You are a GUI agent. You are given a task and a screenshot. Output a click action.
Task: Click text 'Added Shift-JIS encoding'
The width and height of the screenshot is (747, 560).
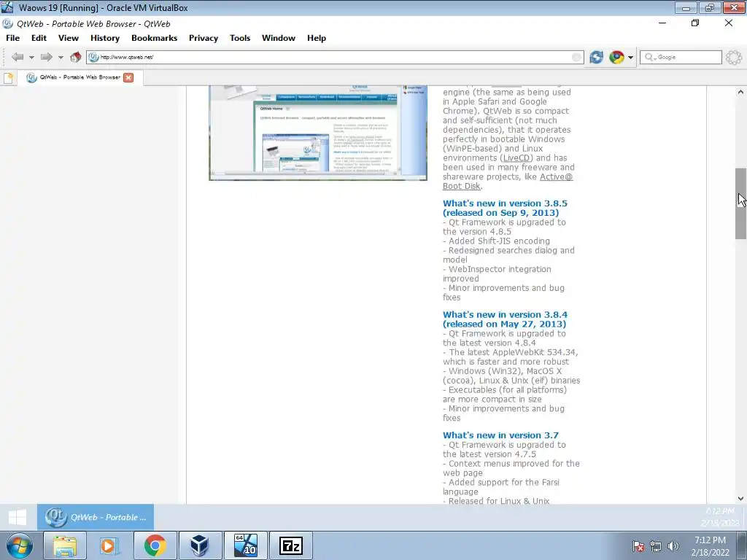point(499,241)
